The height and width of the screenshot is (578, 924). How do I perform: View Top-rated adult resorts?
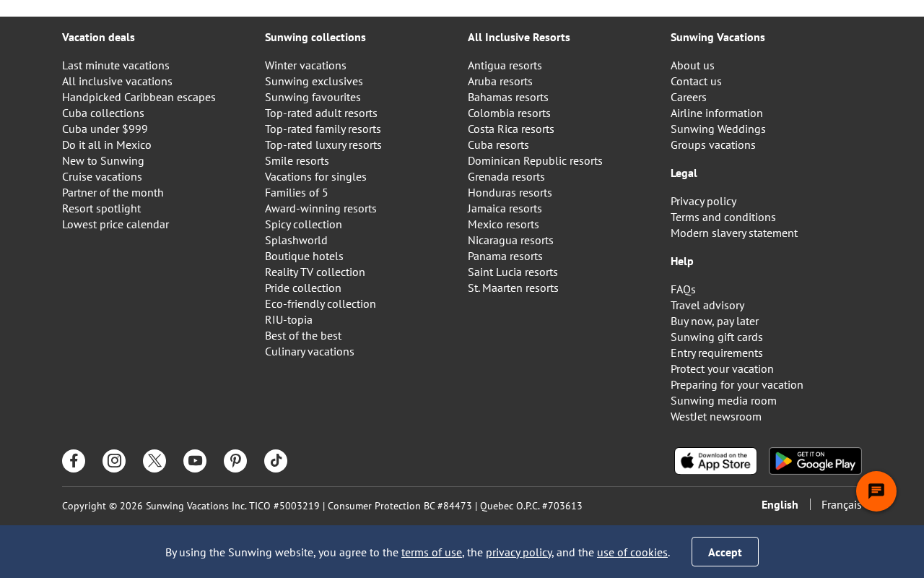click(321, 113)
